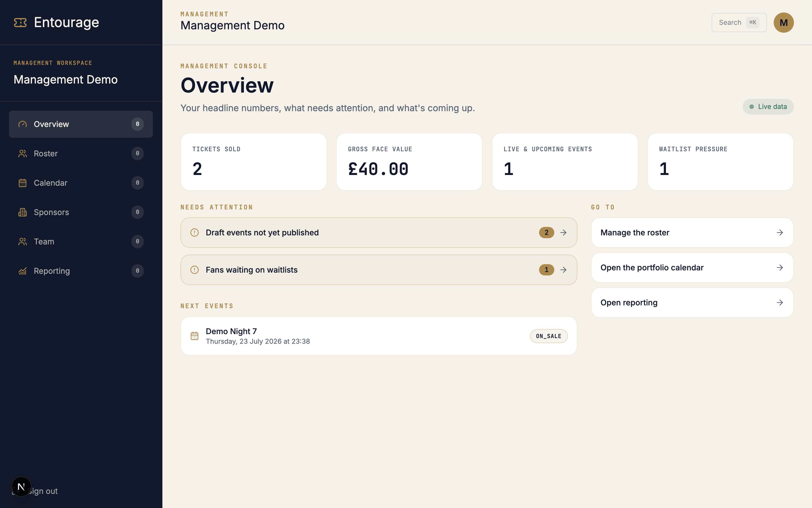Select Open the portfolio calendar shortcut
This screenshot has width=812, height=508.
click(x=692, y=268)
